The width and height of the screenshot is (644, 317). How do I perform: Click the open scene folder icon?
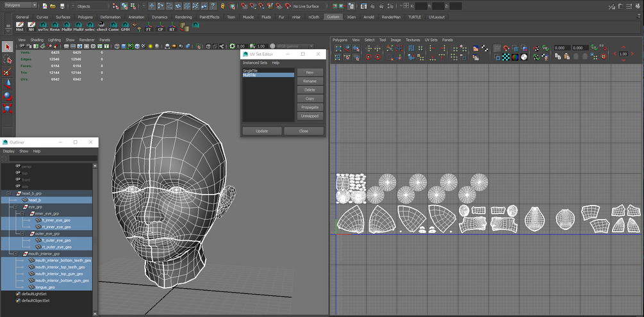tap(51, 6)
